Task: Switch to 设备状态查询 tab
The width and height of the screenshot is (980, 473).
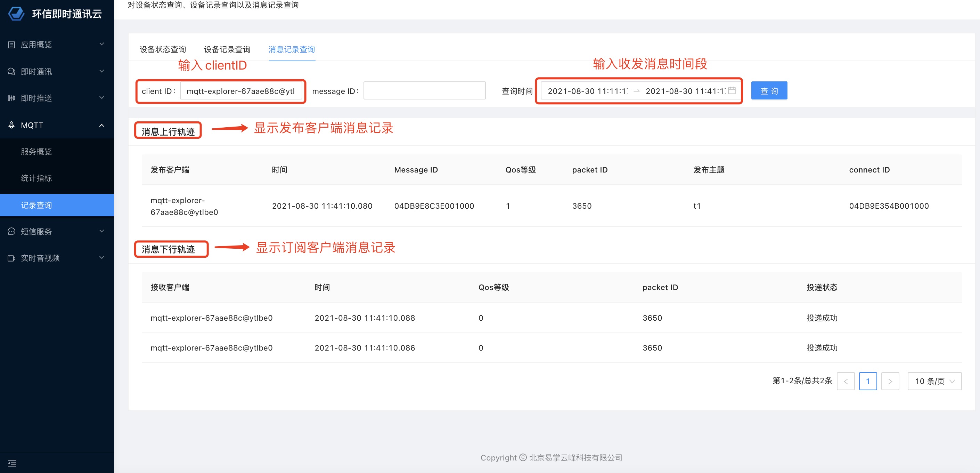Action: (x=162, y=49)
